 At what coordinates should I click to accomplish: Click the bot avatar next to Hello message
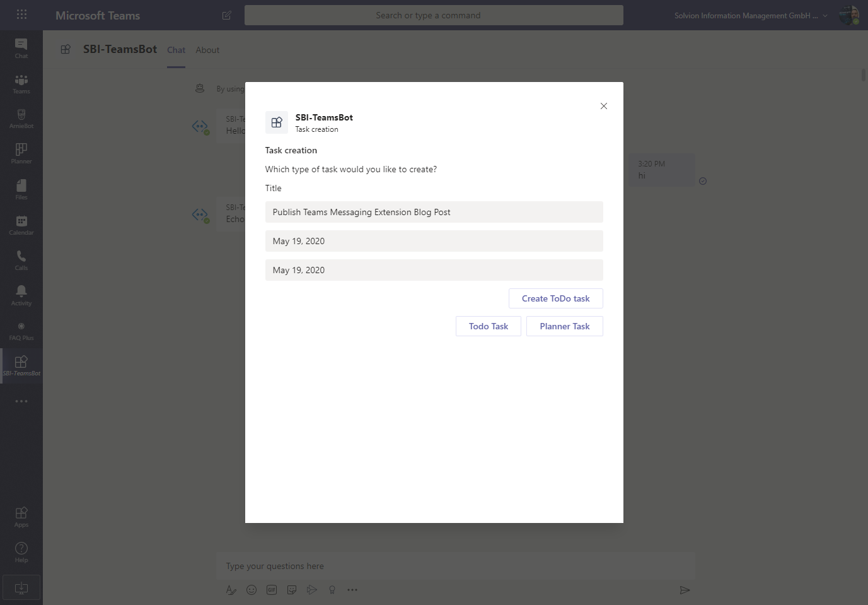point(200,126)
